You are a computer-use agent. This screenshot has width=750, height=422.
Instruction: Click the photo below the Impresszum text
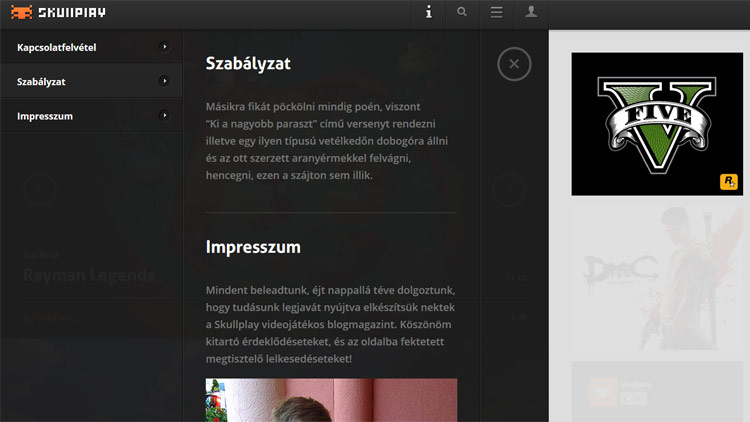coord(331,400)
